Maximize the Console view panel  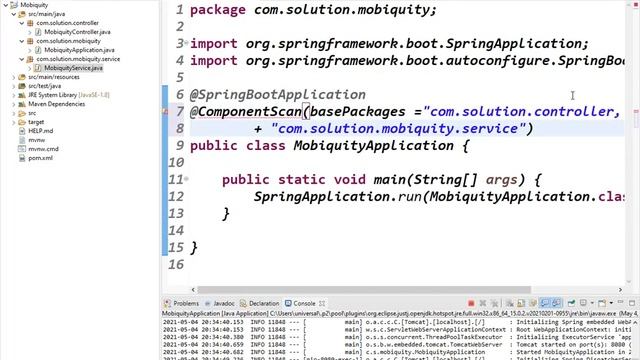(x=632, y=303)
